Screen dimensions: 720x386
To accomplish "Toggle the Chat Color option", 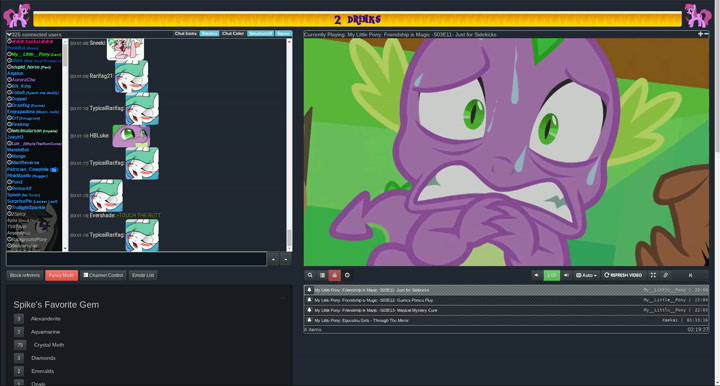I will (x=233, y=34).
